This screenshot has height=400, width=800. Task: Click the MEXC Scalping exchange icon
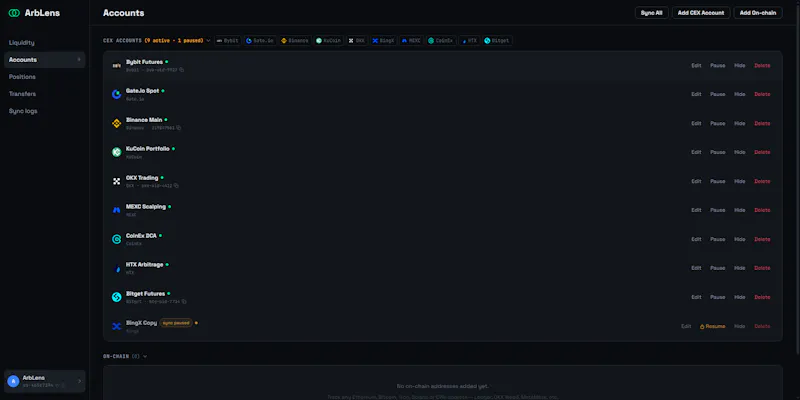click(116, 210)
